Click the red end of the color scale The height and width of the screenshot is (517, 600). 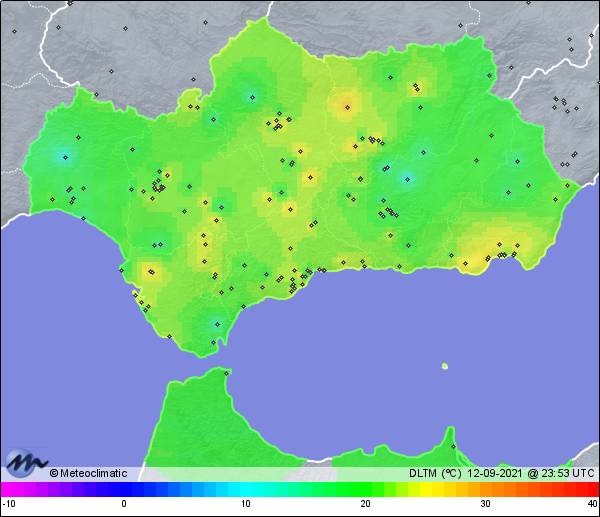591,489
